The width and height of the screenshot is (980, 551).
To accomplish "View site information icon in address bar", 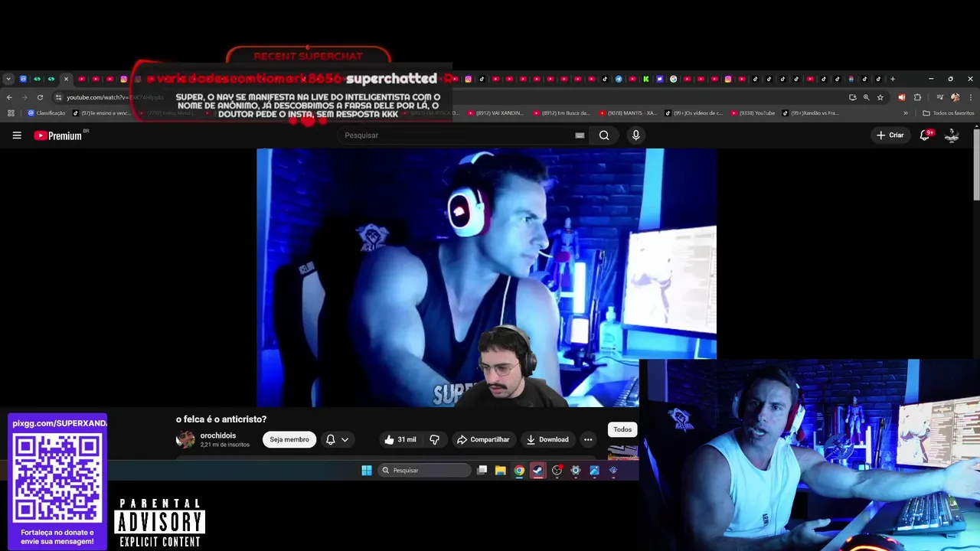I will tap(58, 97).
